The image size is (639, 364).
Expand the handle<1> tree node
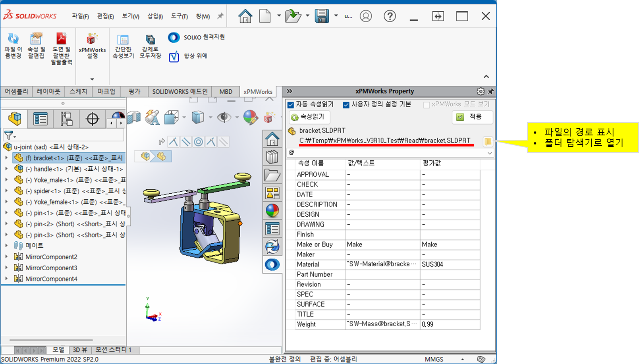click(6, 169)
